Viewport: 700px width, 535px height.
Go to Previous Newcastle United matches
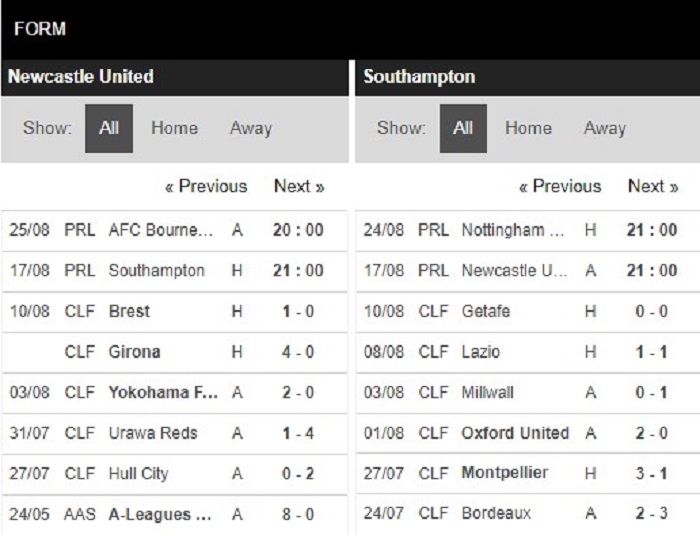[x=206, y=186]
